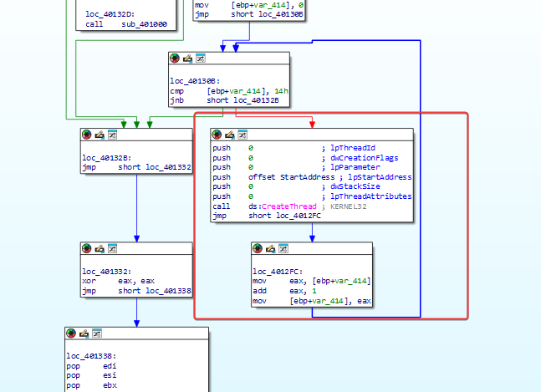Viewport: 541px width, 392px height.
Task: Set node color for the CreateThread block
Action: coord(217,135)
